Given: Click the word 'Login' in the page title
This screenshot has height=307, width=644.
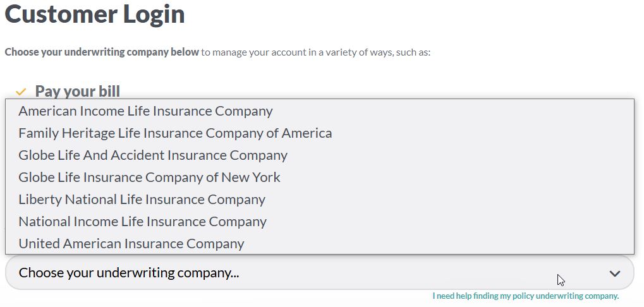Looking at the screenshot, I should (152, 15).
